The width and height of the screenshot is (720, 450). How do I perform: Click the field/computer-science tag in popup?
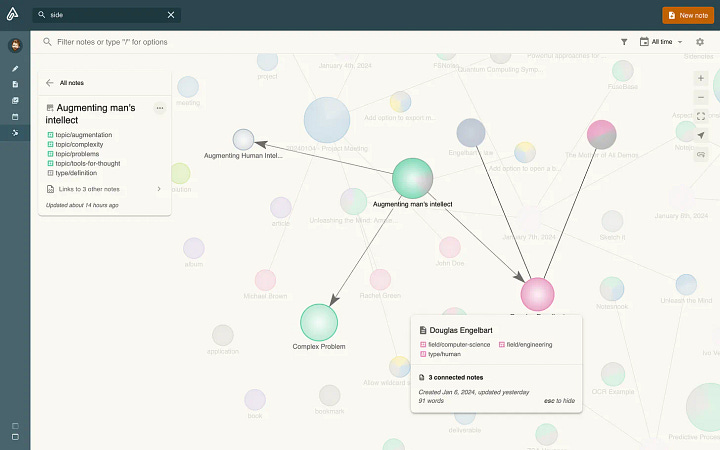455,344
